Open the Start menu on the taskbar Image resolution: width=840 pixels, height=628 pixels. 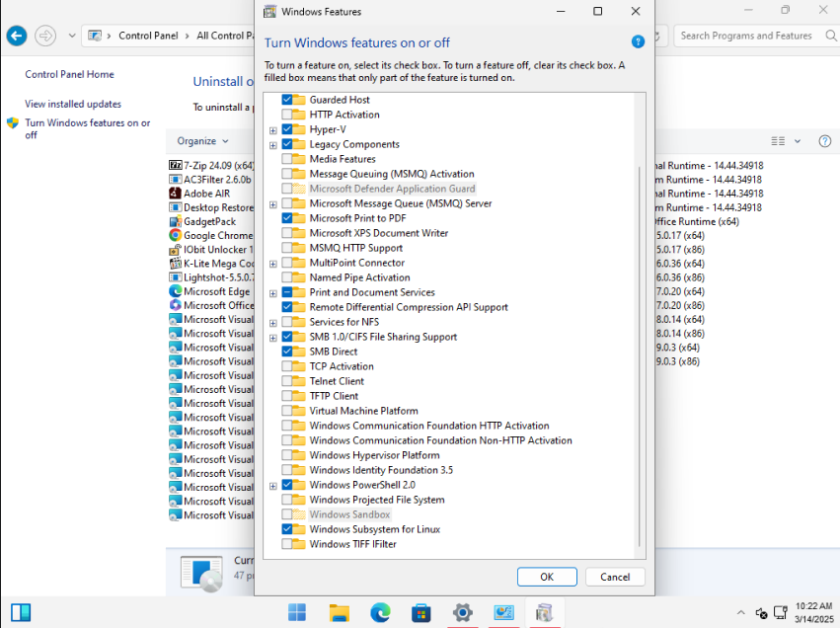pyautogui.click(x=297, y=612)
